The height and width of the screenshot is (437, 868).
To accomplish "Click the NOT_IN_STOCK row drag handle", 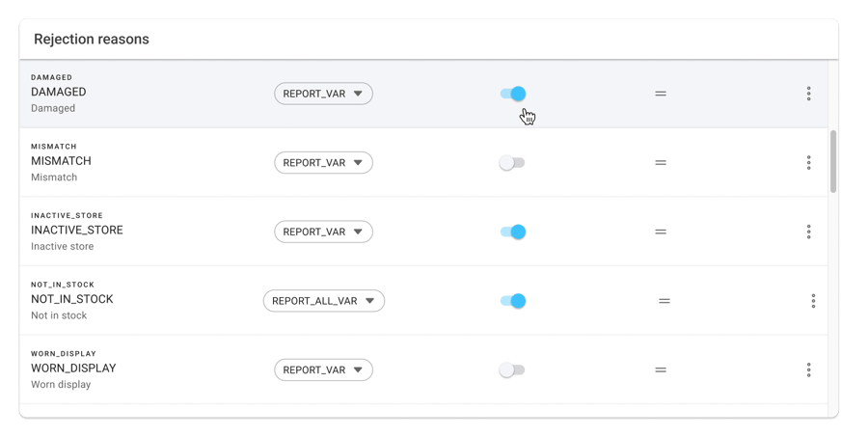I will [x=665, y=301].
